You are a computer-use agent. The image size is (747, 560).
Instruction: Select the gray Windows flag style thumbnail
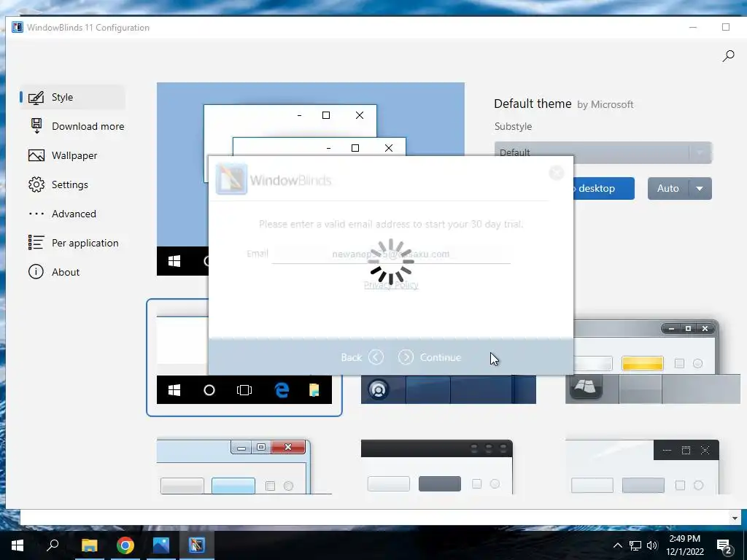click(x=653, y=362)
